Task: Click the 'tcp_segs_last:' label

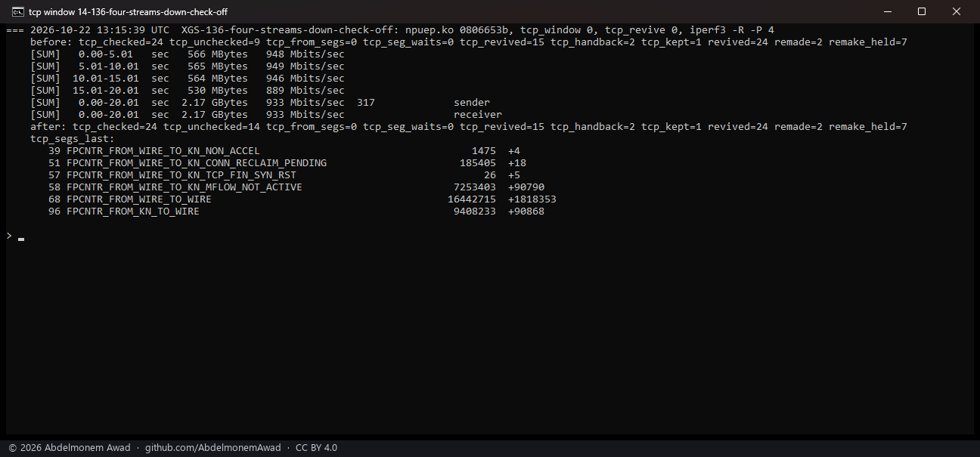Action: [x=73, y=139]
